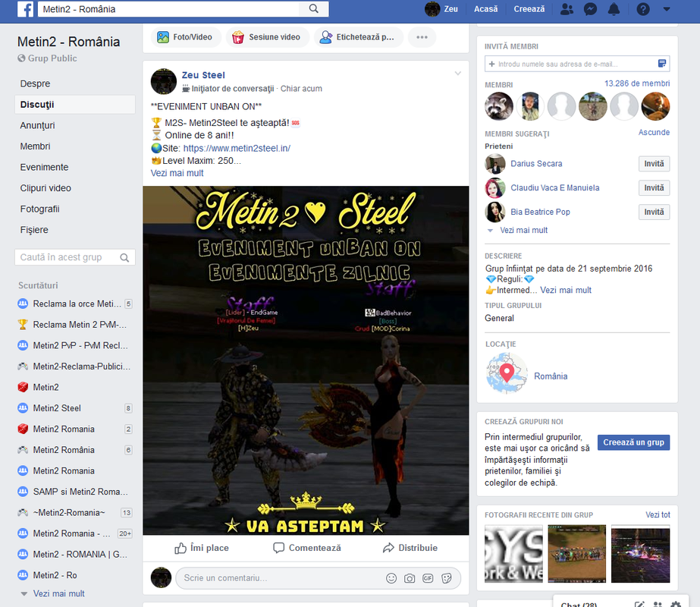The width and height of the screenshot is (700, 607).
Task: Invite Darius Secara
Action: (x=654, y=164)
